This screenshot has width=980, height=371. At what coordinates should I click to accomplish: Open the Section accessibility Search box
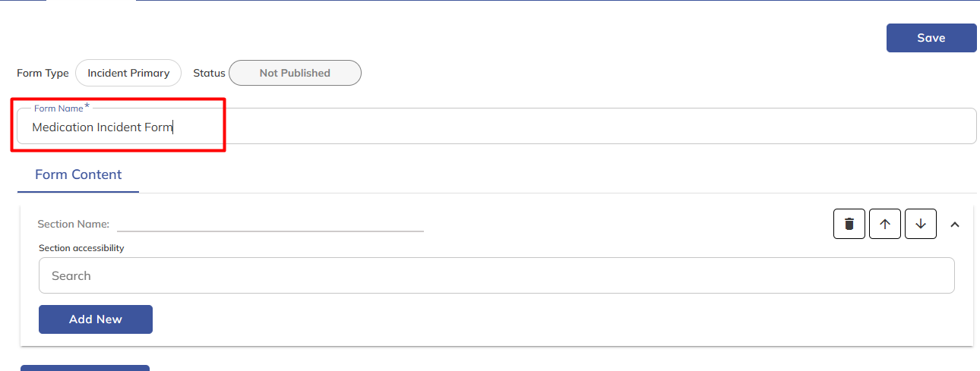pyautogui.click(x=496, y=275)
